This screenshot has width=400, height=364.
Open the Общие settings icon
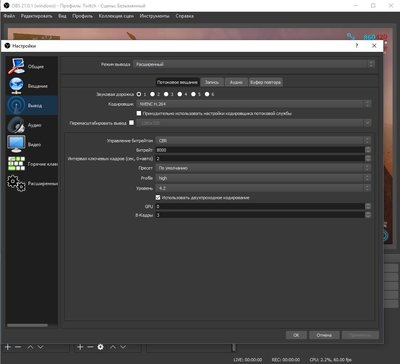[16, 66]
